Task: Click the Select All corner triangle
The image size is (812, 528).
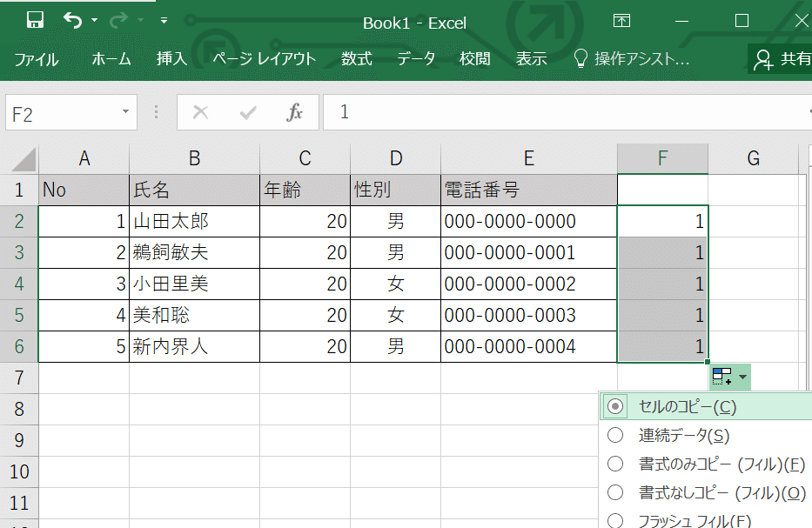Action: point(23,159)
